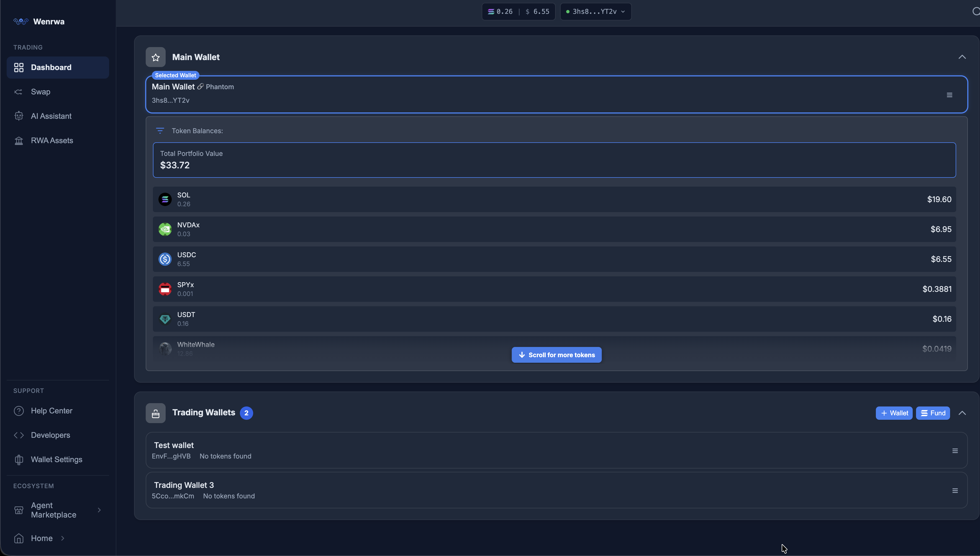Click the USDC value $6.55
This screenshot has height=556, width=980.
click(x=941, y=259)
